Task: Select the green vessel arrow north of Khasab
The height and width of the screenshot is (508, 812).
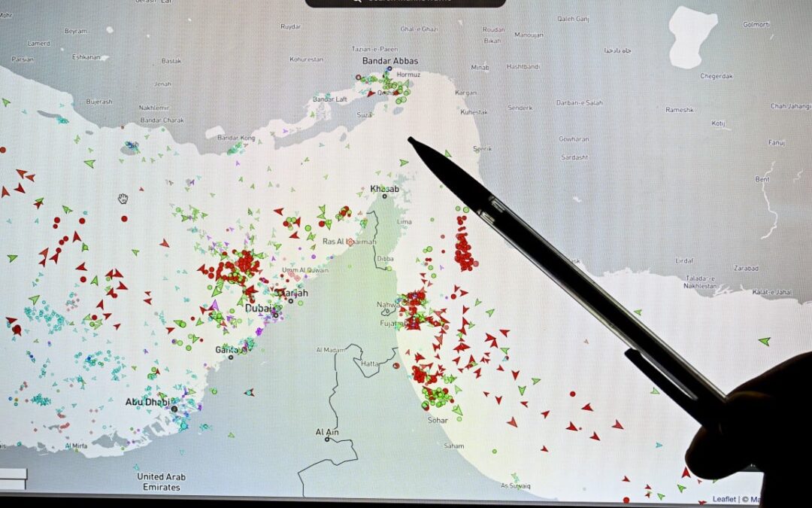Action: 404,162
